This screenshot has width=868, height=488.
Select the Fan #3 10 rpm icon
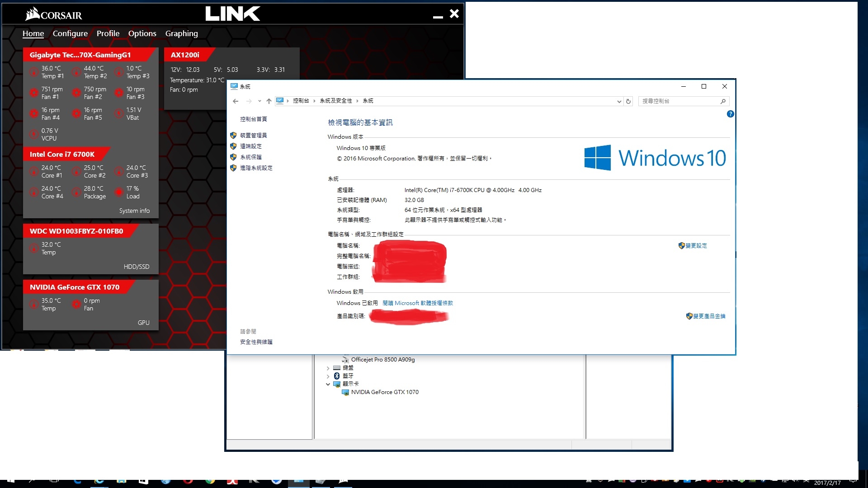[119, 93]
